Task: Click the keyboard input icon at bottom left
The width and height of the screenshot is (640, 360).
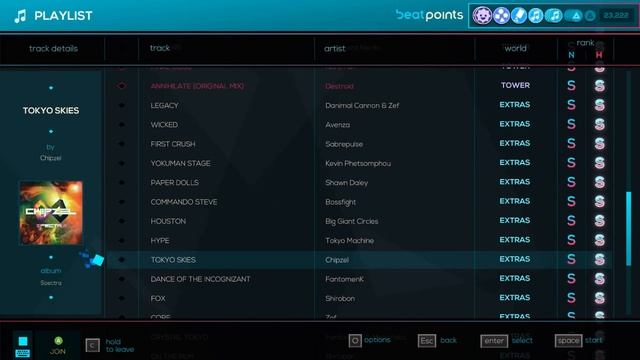Action: [22, 353]
